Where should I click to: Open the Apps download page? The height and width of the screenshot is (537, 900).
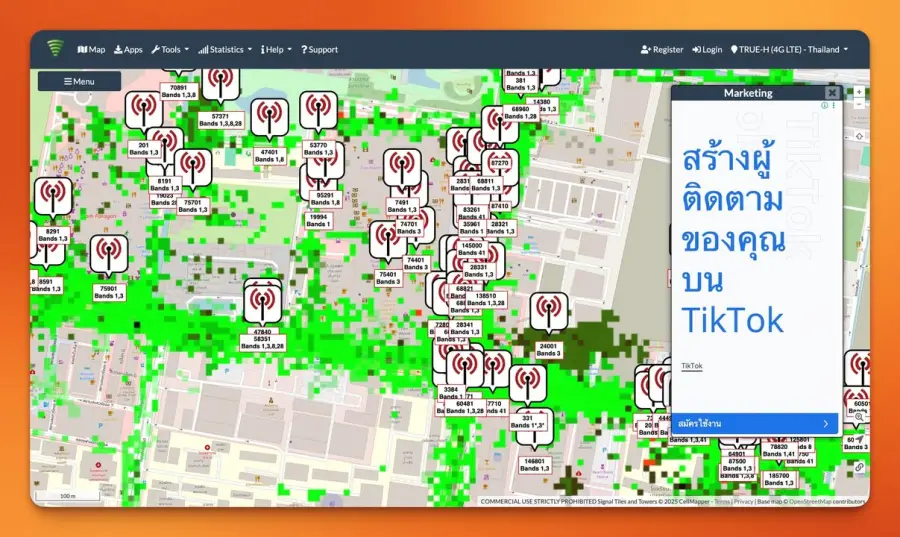(128, 49)
